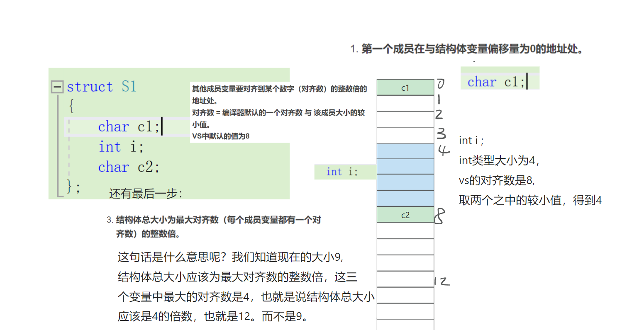The height and width of the screenshot is (330, 644).
Task: Select the green memory cell labeled c2
Action: tap(405, 215)
